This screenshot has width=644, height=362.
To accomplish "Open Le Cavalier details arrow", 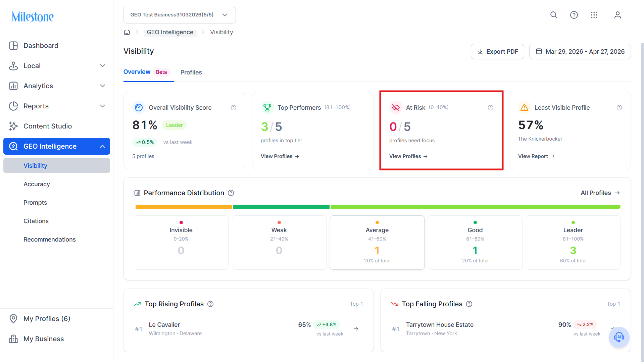I will click(356, 329).
